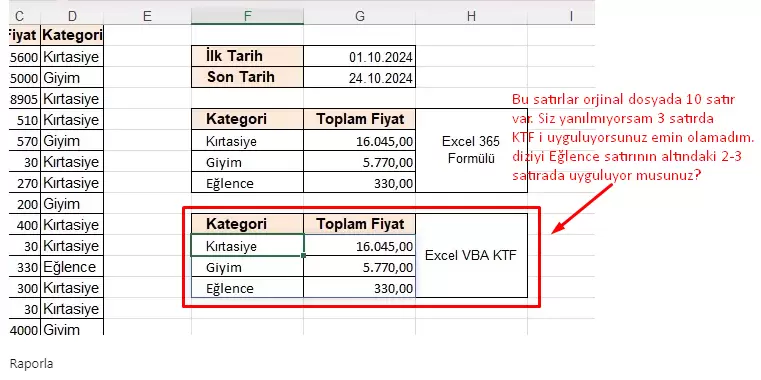Select active Kırtasiye cell in VBA KTF table

(248, 245)
